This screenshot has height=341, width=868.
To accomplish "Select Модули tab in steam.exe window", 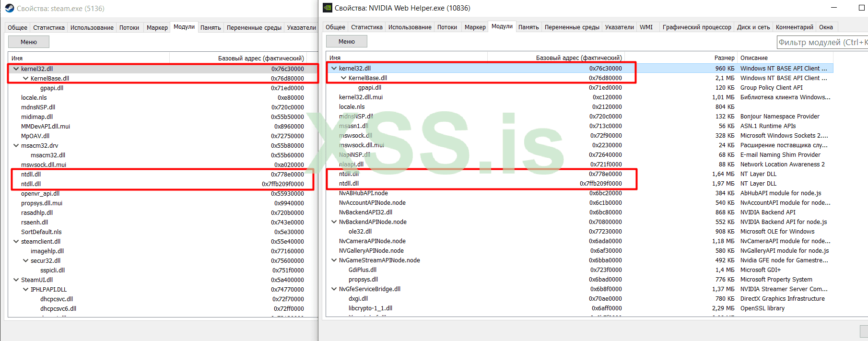I will (x=184, y=27).
